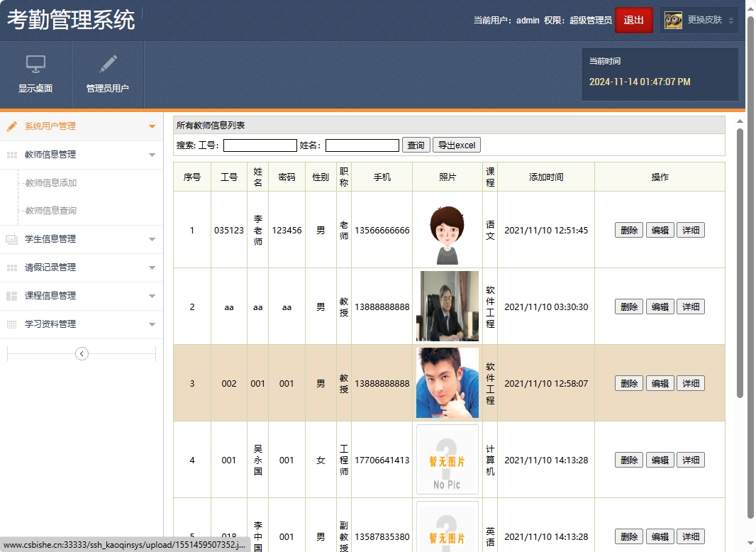Collapse the sidebar with the left-arrow circle
756x552 pixels.
click(x=82, y=353)
